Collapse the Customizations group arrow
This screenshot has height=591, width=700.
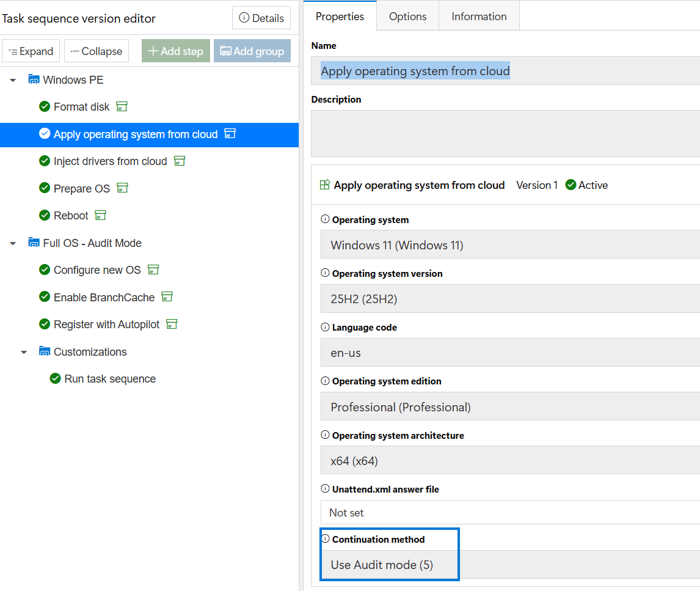[24, 353]
